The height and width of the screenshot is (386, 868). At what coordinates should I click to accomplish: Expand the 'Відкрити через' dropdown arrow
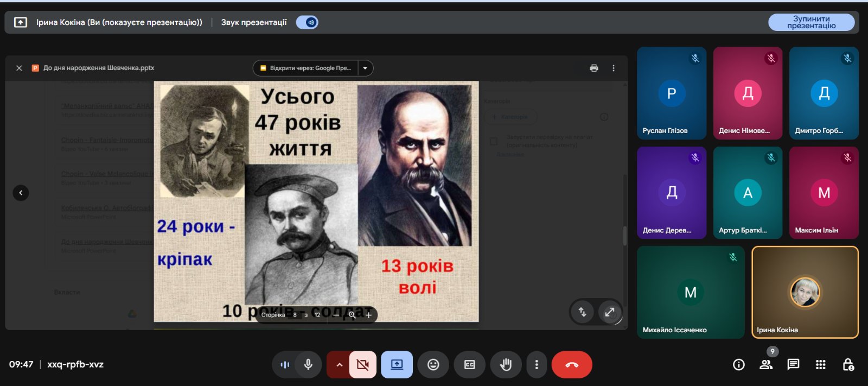point(365,68)
